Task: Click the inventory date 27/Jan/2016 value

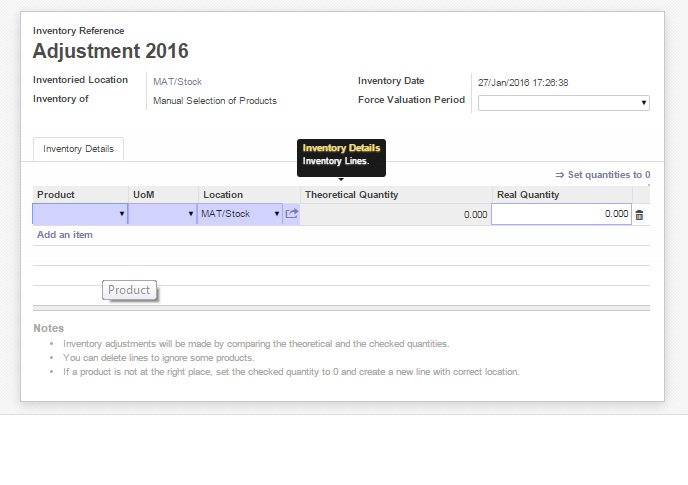Action: tap(523, 83)
